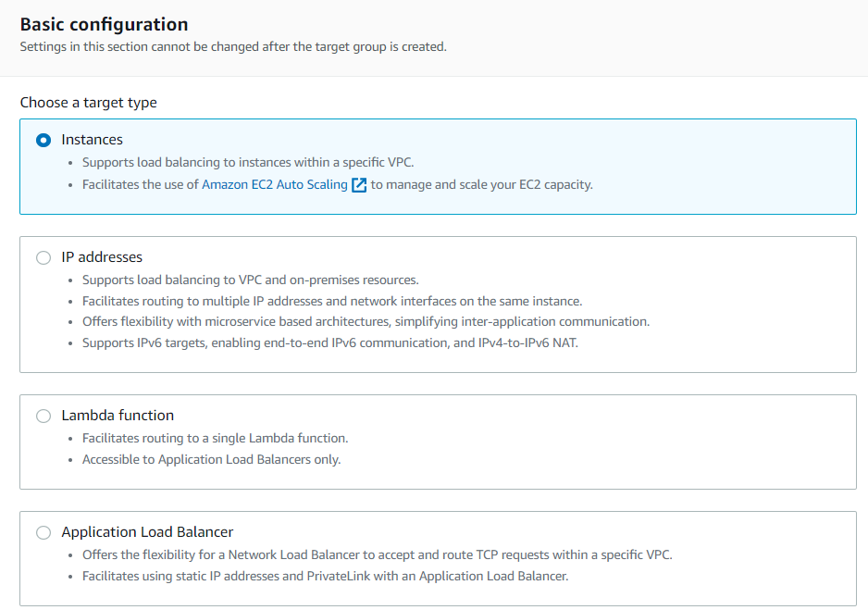Click the IP addresses option title text
Screen dimensions: 868x610
point(102,257)
